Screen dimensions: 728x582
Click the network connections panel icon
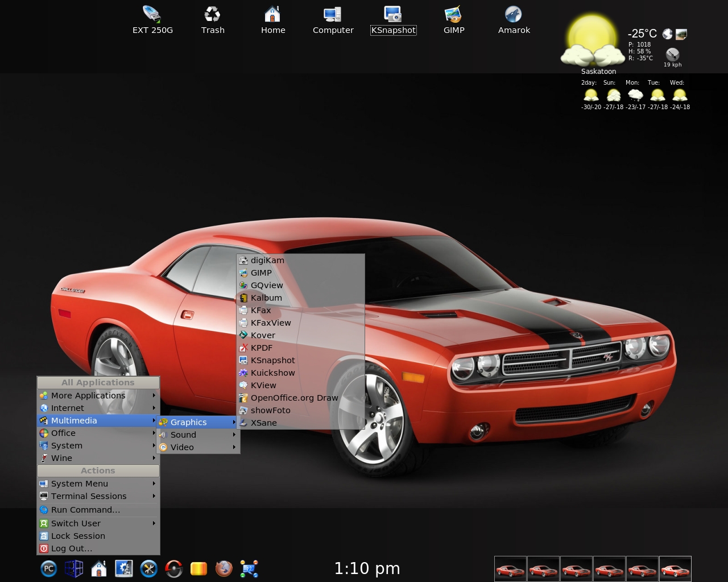[x=249, y=568]
